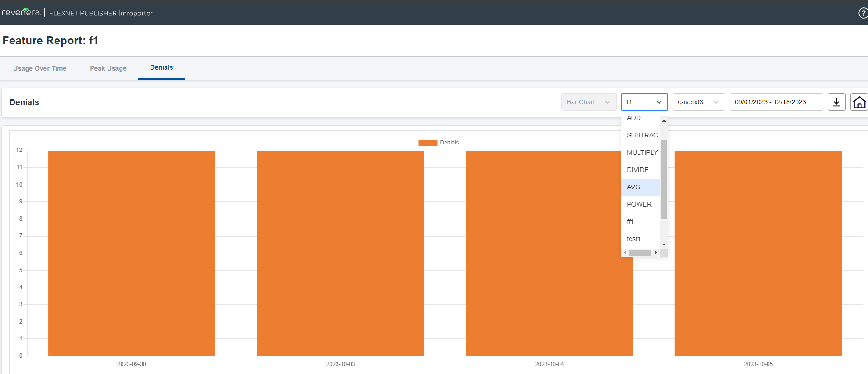Expand the Bar Chart type dropdown
868x374 pixels.
[588, 102]
